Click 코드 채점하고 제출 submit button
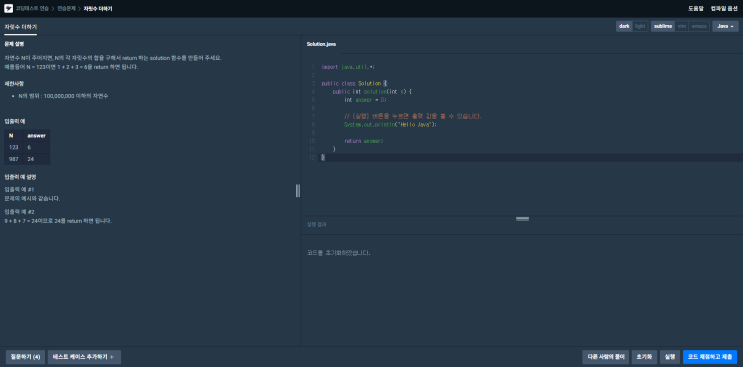The width and height of the screenshot is (743, 367). [x=710, y=357]
